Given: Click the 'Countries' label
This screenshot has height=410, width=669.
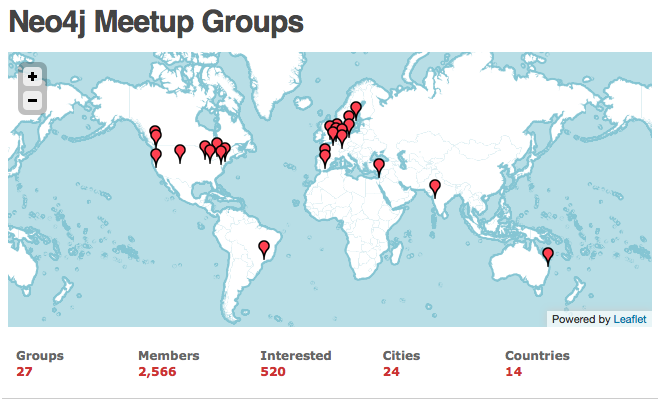Looking at the screenshot, I should tap(537, 355).
